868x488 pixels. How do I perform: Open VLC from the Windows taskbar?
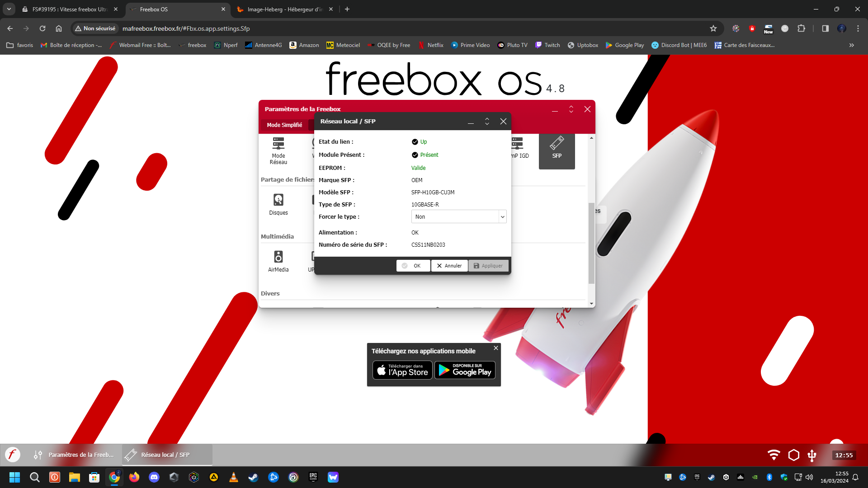(234, 477)
